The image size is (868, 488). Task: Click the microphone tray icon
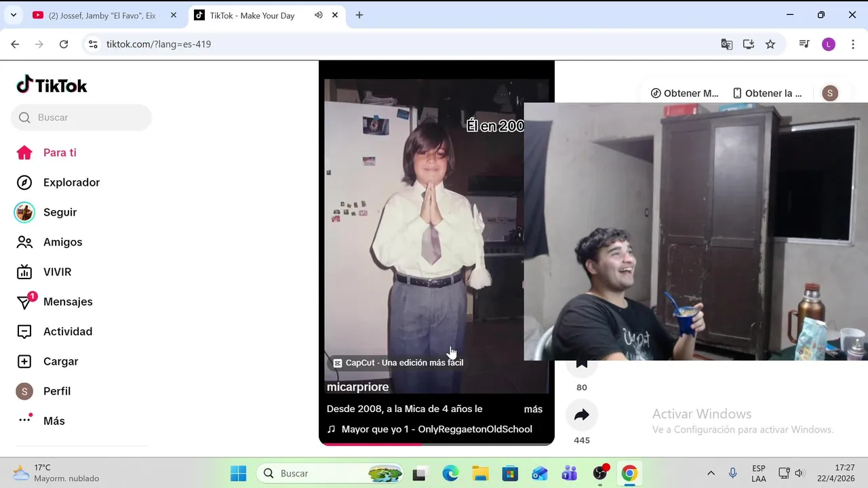tap(732, 473)
